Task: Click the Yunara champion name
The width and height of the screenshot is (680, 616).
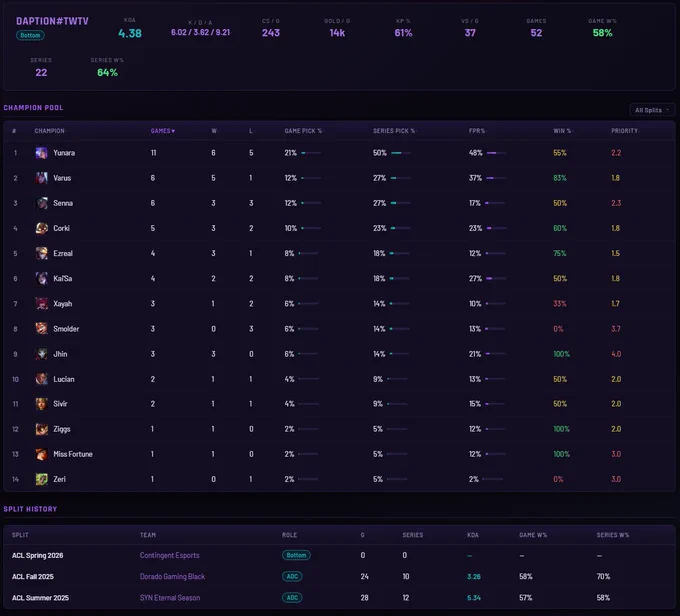Action: pyautogui.click(x=64, y=153)
